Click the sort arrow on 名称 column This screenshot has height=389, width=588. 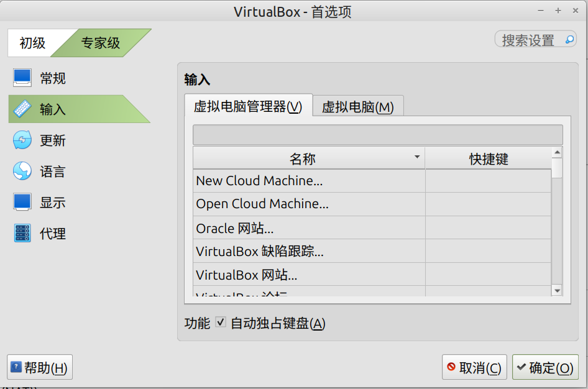coord(416,157)
